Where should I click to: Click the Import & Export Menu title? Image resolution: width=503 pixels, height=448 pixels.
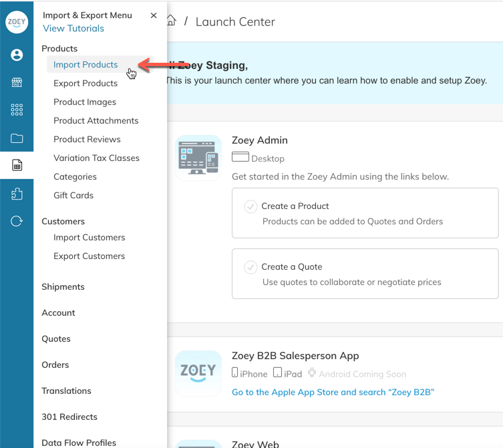tap(88, 15)
